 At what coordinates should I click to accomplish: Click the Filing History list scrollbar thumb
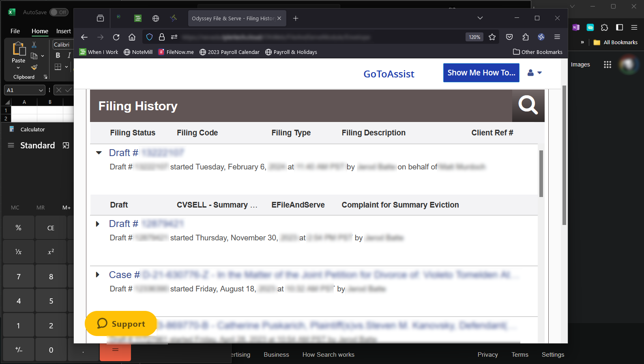point(541,173)
